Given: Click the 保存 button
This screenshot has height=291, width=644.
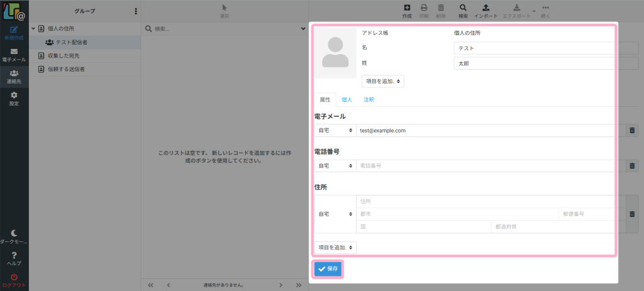Looking at the screenshot, I should (328, 269).
